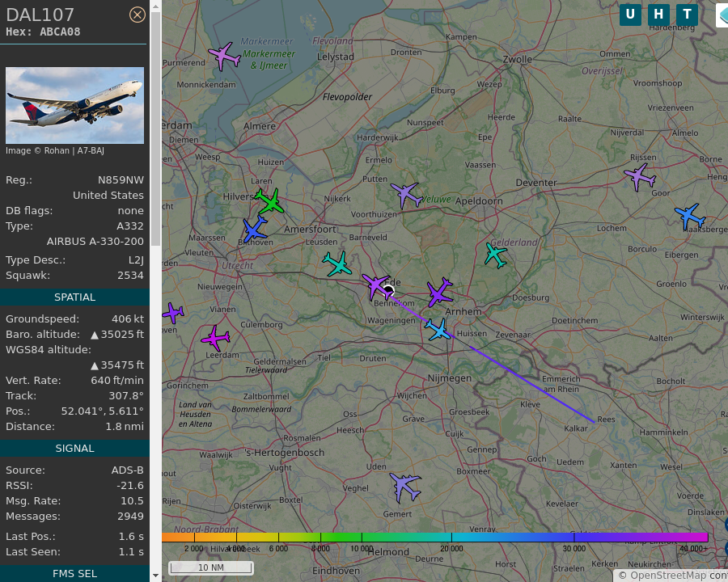This screenshot has width=728, height=582.
Task: Select the lavender aircraft near Veluwe
Action: coord(406,195)
